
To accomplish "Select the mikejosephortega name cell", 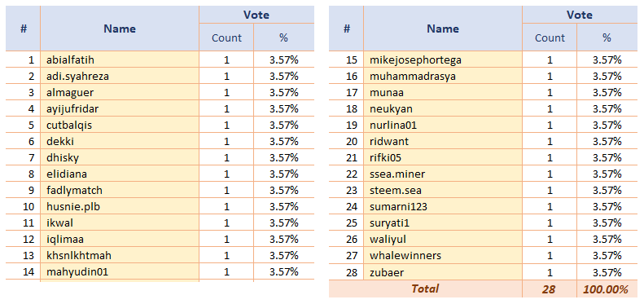I will [x=443, y=59].
